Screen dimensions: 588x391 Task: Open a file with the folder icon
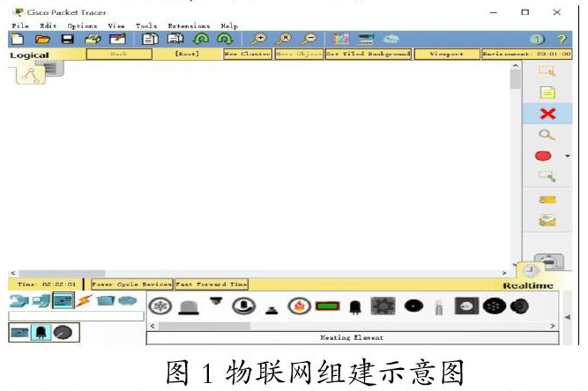pyautogui.click(x=42, y=39)
